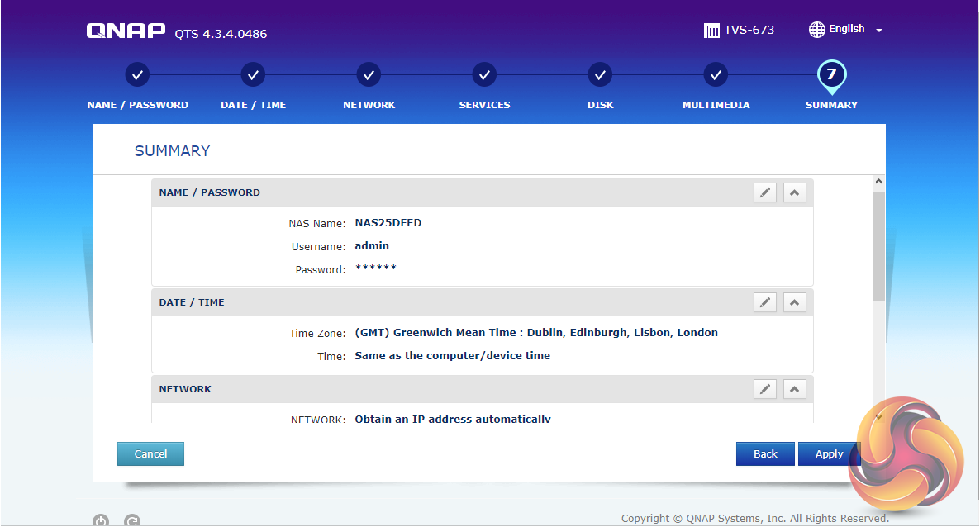Open the SERVICES wizard step label
Image resolution: width=980 pixels, height=527 pixels.
pos(484,105)
